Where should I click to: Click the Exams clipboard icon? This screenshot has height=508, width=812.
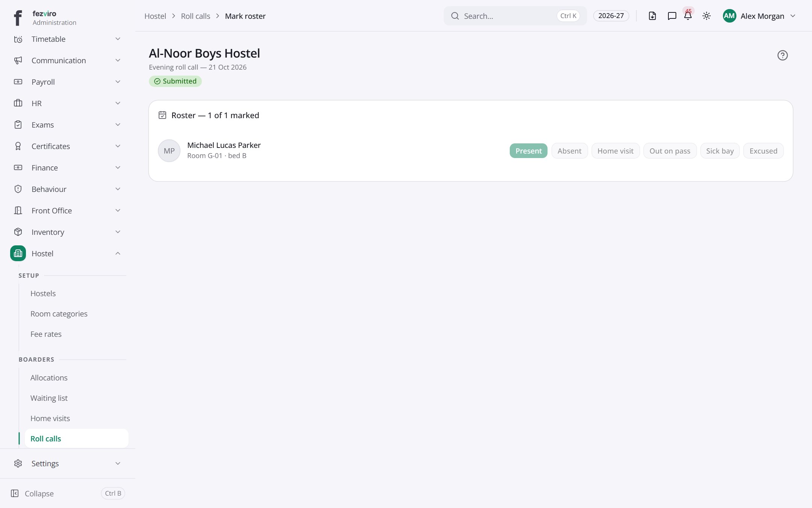pos(18,125)
